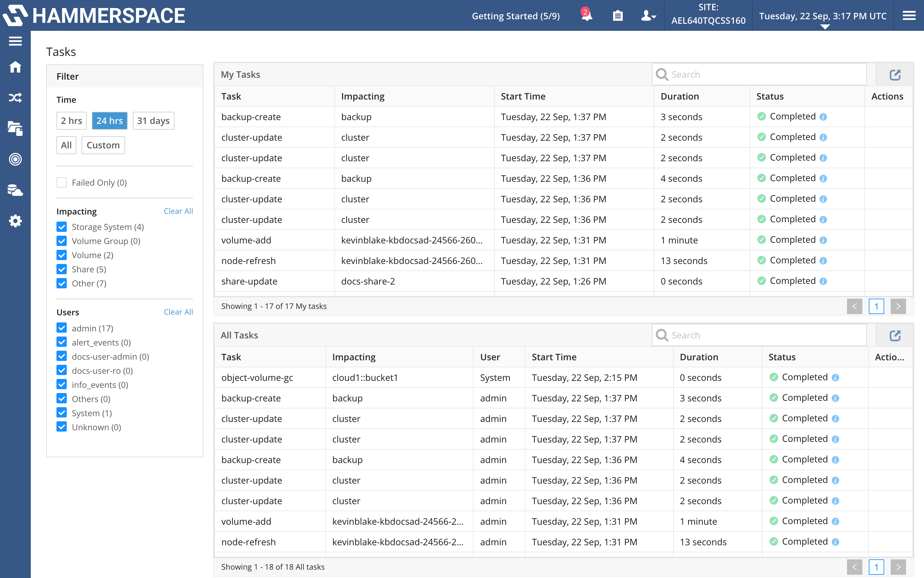This screenshot has width=924, height=578.
Task: Uncheck Other (7) impacting filter
Action: (x=62, y=283)
